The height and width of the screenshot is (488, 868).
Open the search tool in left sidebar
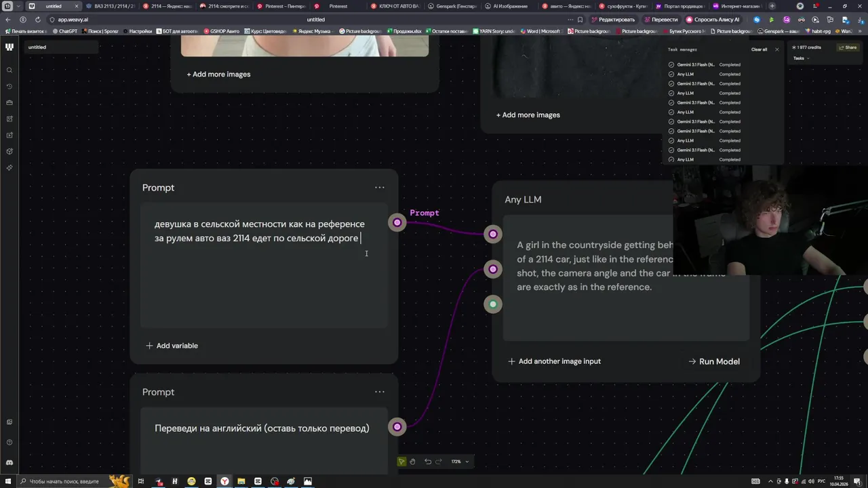(x=9, y=70)
